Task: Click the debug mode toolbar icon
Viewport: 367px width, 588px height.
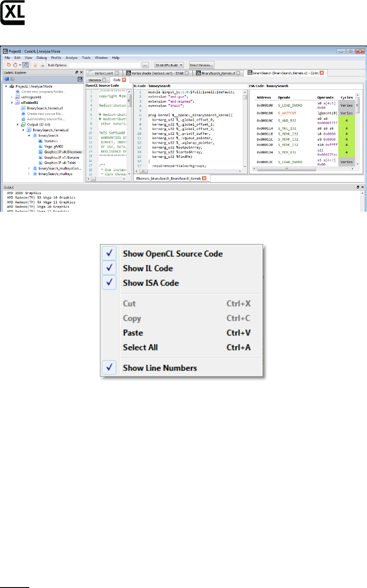Action: [8, 65]
